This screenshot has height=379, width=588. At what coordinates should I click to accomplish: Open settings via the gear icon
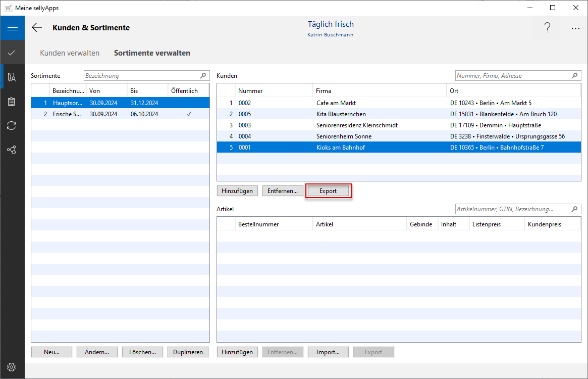pos(12,367)
